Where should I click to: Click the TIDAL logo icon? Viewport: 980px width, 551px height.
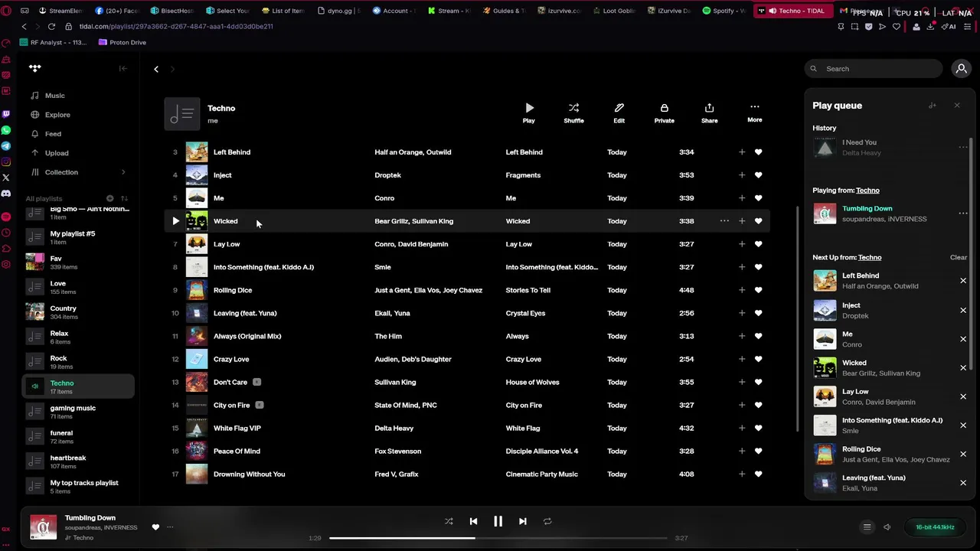pos(34,68)
